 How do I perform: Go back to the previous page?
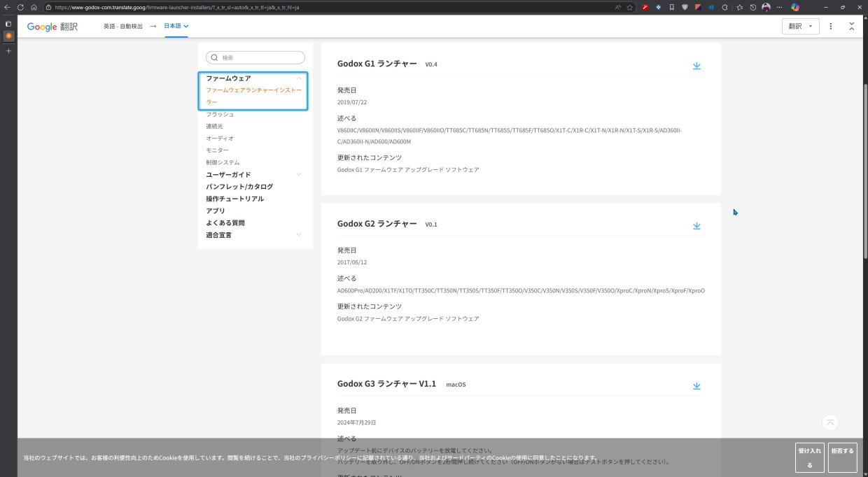(x=7, y=7)
